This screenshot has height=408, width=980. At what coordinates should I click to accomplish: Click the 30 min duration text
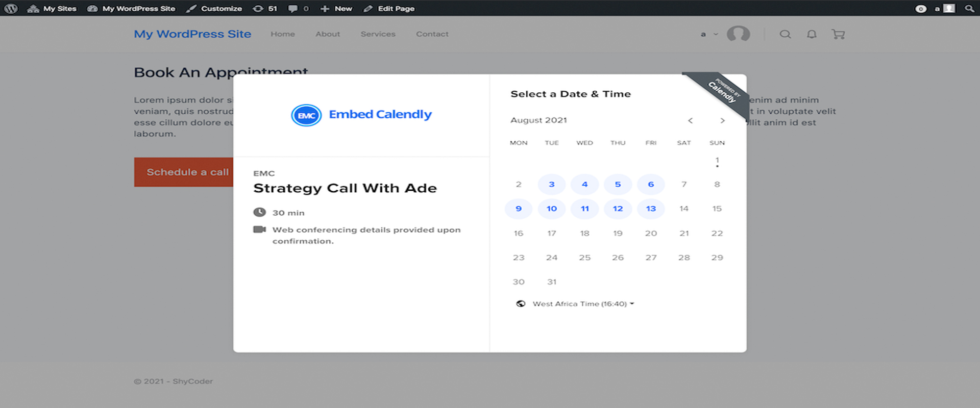pyautogui.click(x=288, y=213)
